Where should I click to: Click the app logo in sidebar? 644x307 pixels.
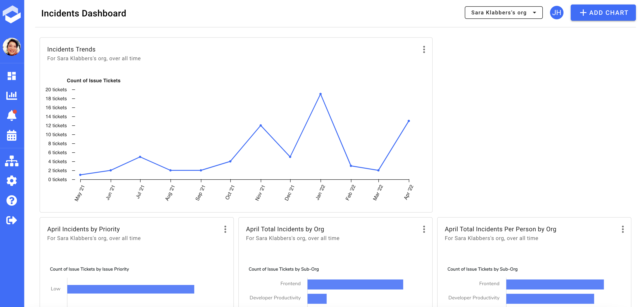pyautogui.click(x=11, y=14)
